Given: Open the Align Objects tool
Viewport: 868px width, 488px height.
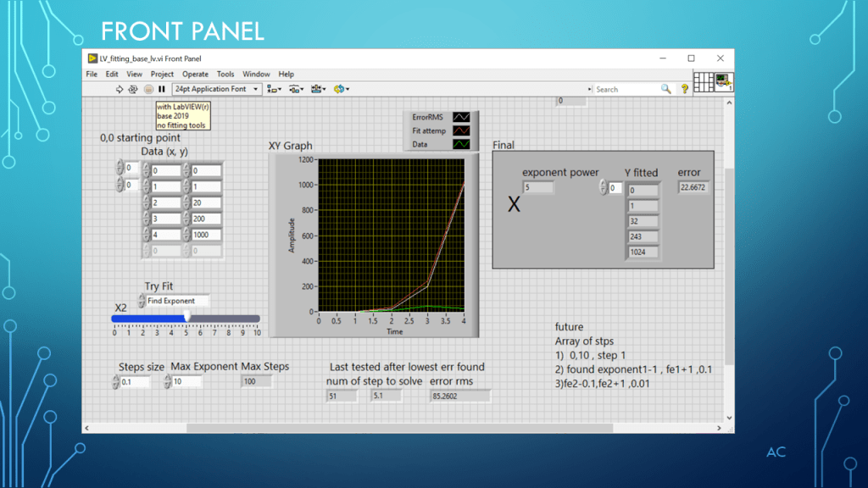Looking at the screenshot, I should [x=274, y=89].
